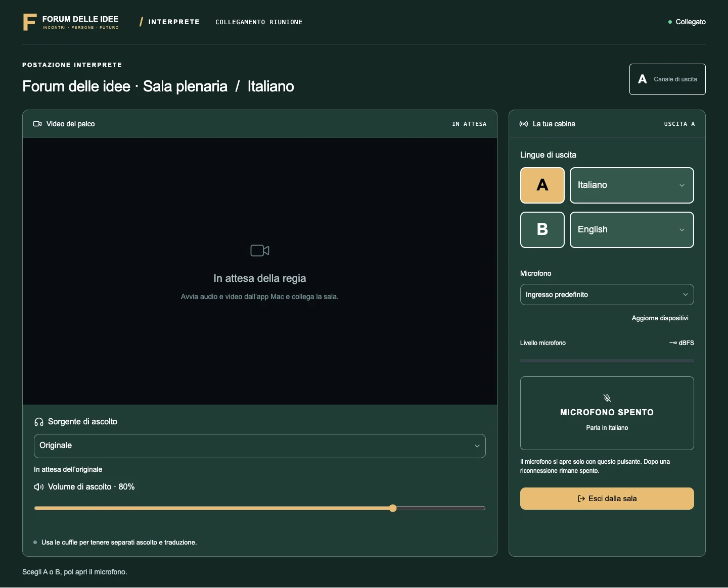Click the 'Scegli A o B, poi apri il microfono.' hint

75,572
